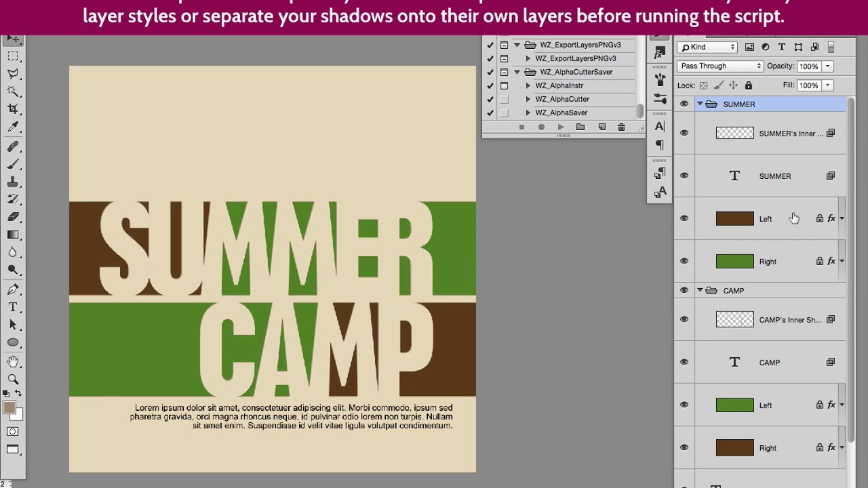Open the Brush Presets panel icon
This screenshot has width=868, height=488.
[660, 80]
